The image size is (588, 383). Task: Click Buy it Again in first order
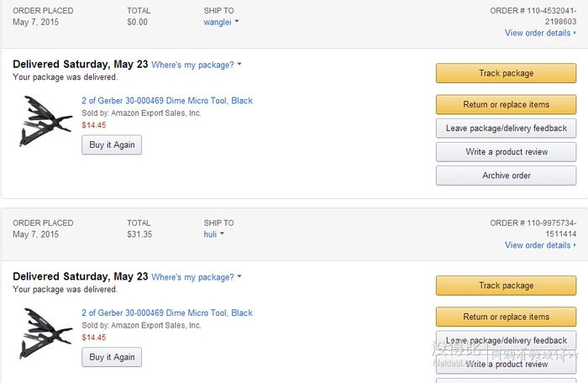click(x=112, y=144)
